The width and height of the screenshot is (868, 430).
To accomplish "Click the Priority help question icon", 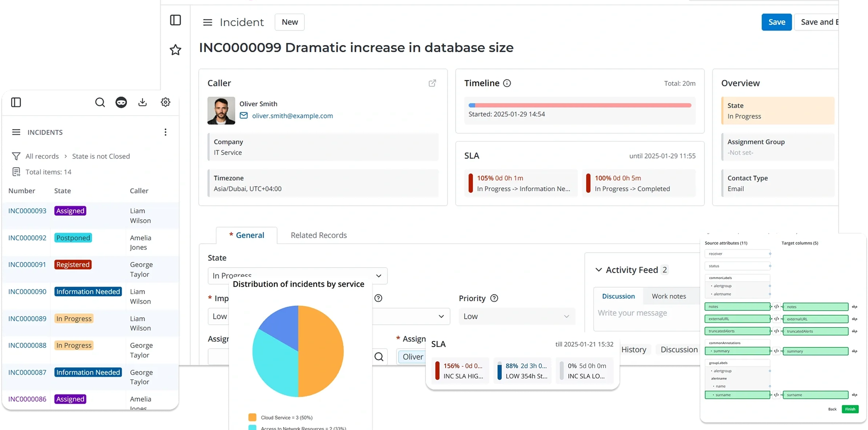I will point(494,298).
